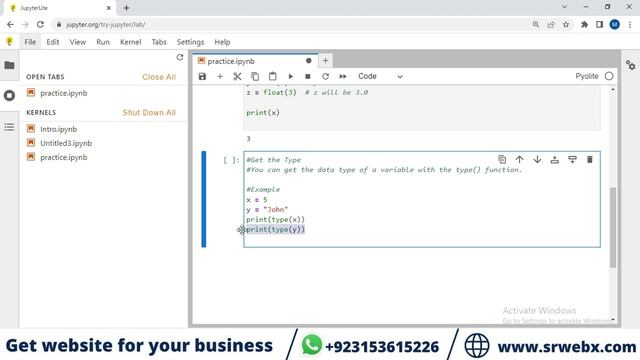Open the File menu

click(30, 42)
